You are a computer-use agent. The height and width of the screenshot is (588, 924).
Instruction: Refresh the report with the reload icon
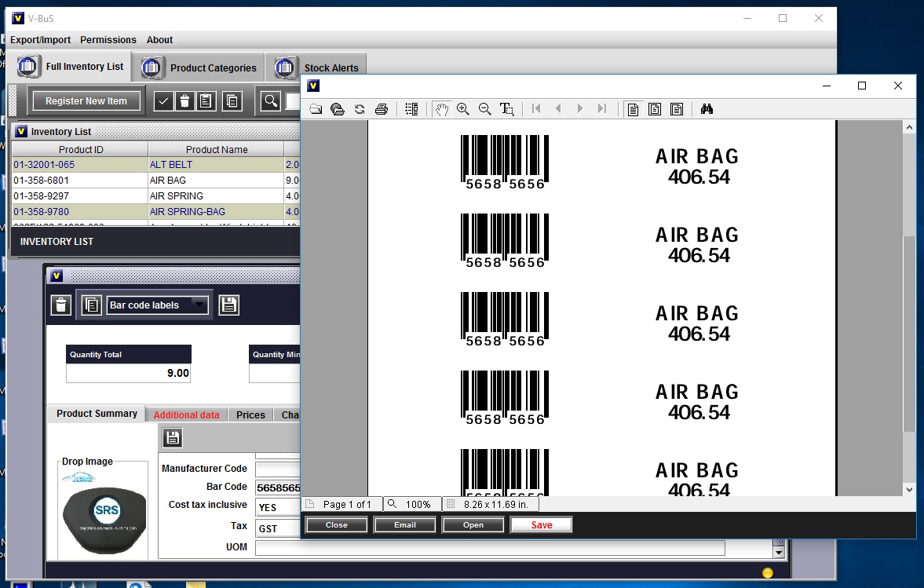(x=360, y=109)
